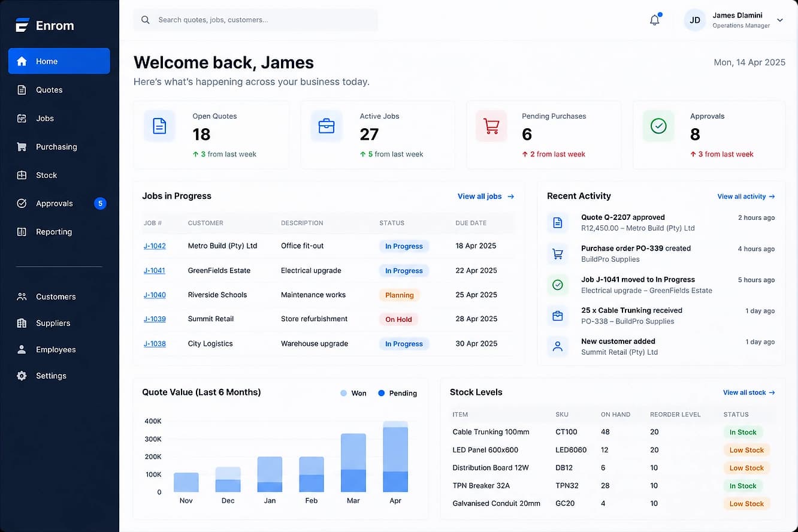Click the Cable Trunking received box icon
The width and height of the screenshot is (798, 532).
click(558, 316)
